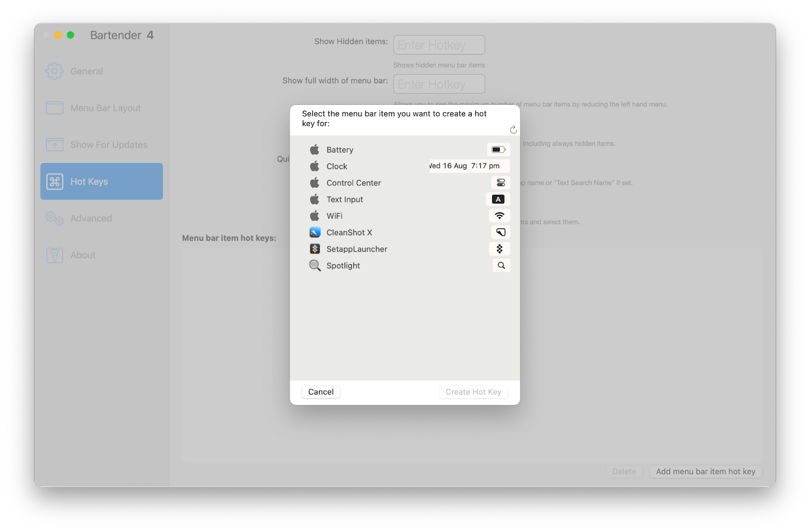Viewport: 810px width, 532px height.
Task: Click the SetappLauncher menu bar preview icon
Action: [x=500, y=249]
